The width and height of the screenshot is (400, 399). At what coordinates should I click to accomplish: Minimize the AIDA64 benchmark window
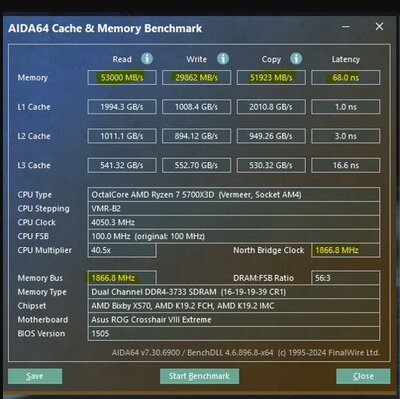[x=346, y=27]
